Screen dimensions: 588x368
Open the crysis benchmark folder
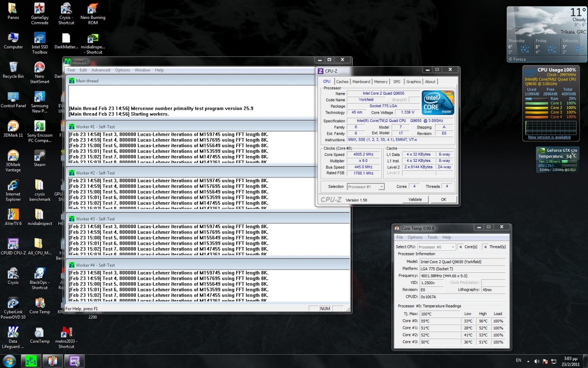coord(40,190)
